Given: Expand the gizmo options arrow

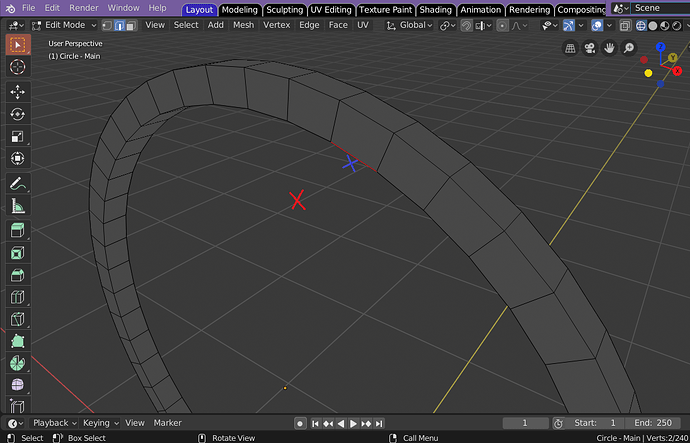Looking at the screenshot, I should (581, 26).
